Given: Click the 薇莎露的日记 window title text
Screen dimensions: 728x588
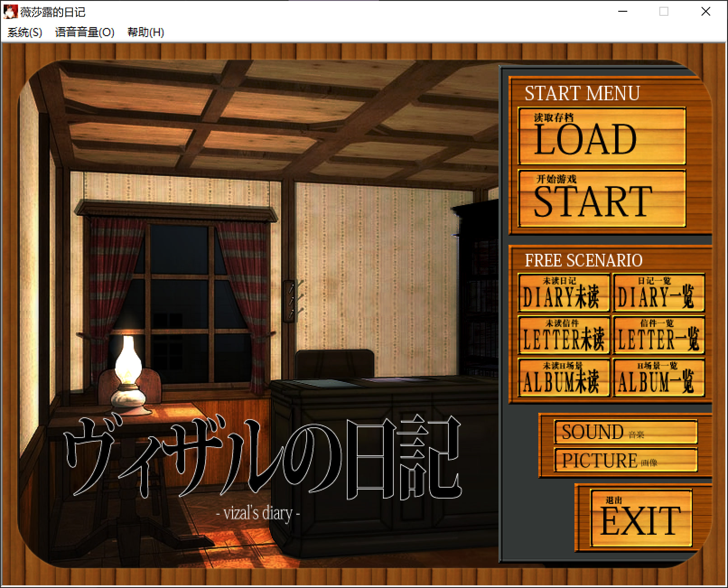Looking at the screenshot, I should click(53, 12).
